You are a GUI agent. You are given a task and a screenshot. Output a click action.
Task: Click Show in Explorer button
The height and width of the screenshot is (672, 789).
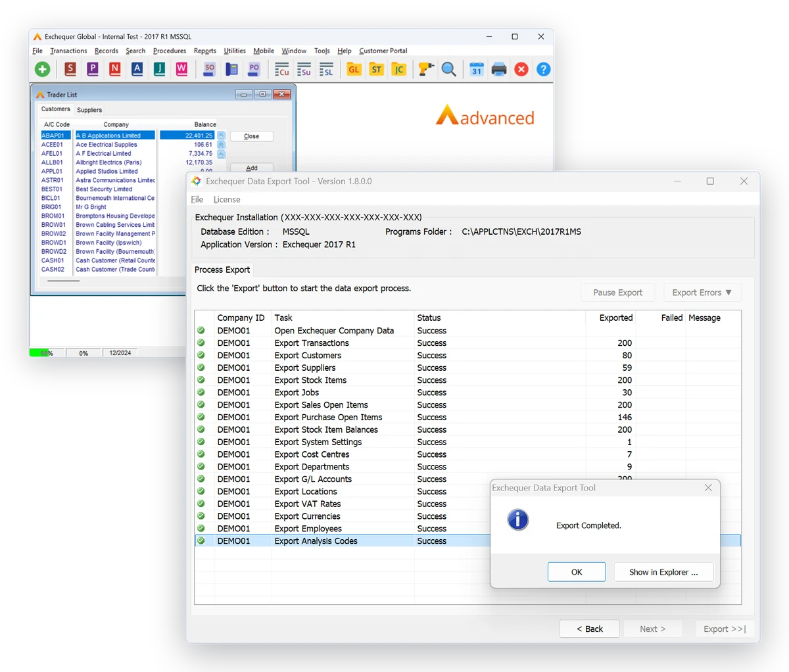tap(663, 572)
